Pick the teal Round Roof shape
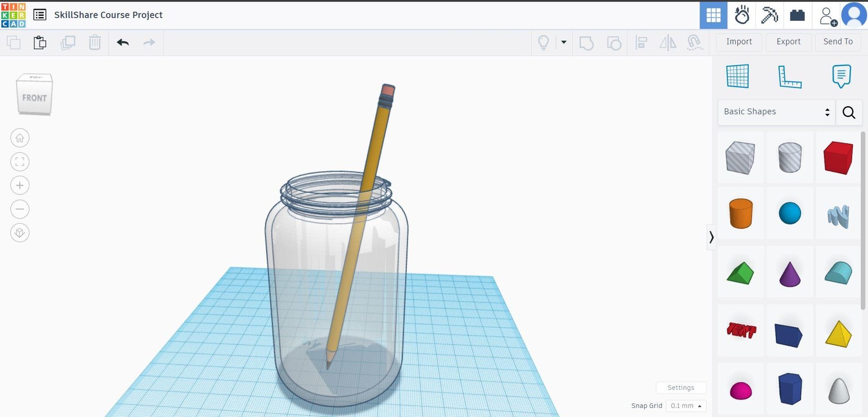This screenshot has height=417, width=868. coord(838,272)
